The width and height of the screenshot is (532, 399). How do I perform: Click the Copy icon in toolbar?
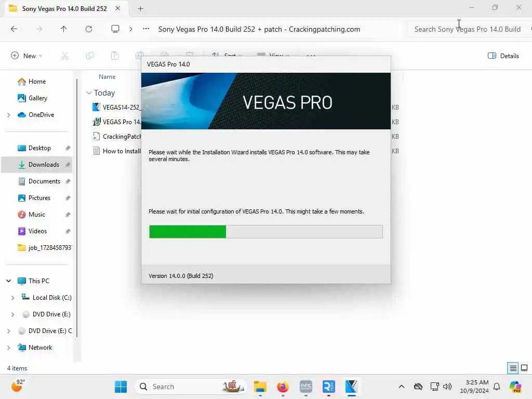click(89, 56)
